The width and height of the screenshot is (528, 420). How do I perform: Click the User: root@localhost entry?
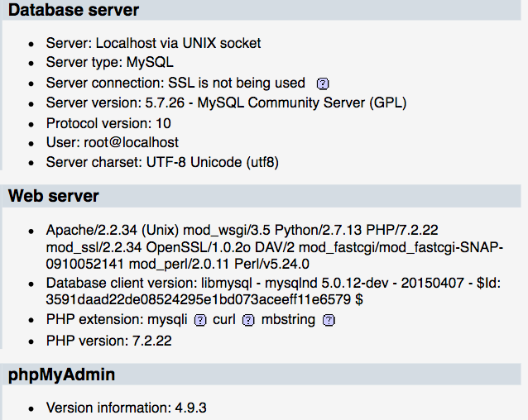112,142
